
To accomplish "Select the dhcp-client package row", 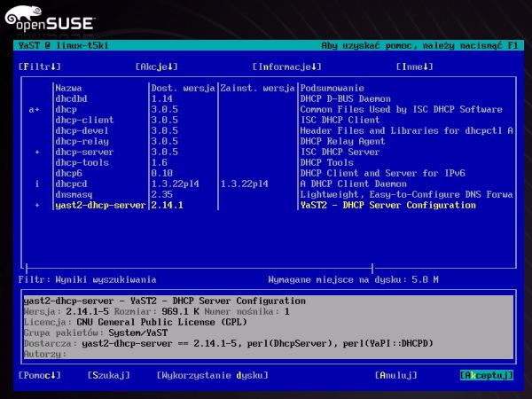I will (268, 120).
